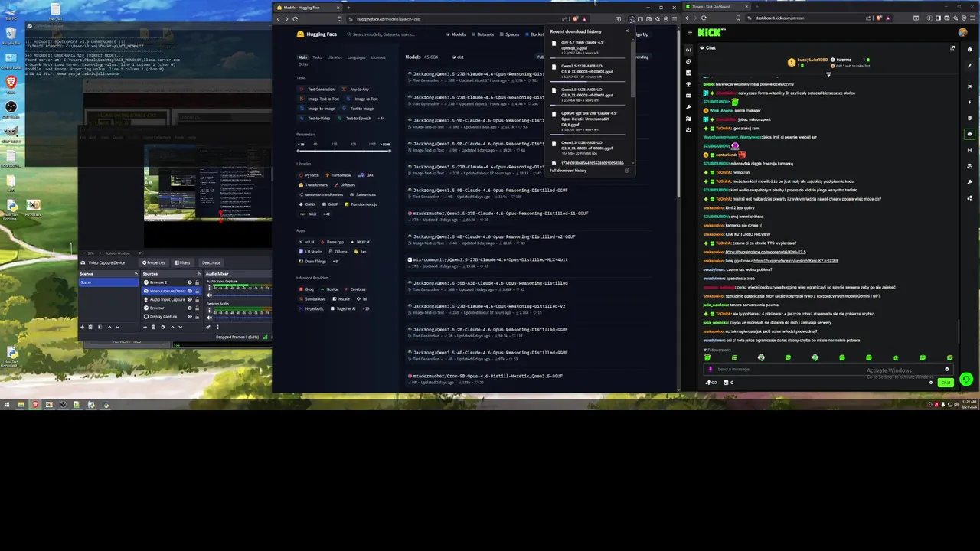
Task: Add a new scene with plus icon
Action: click(83, 327)
